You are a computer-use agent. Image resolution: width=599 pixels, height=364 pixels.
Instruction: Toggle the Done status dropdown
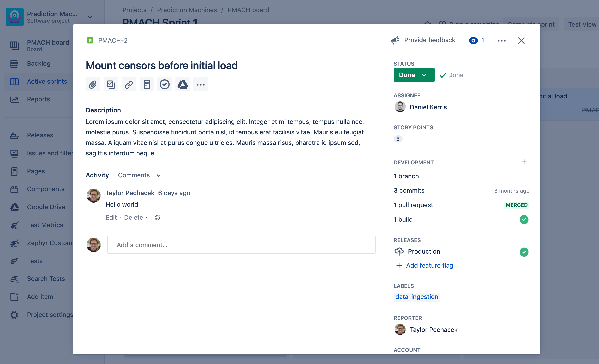(413, 75)
